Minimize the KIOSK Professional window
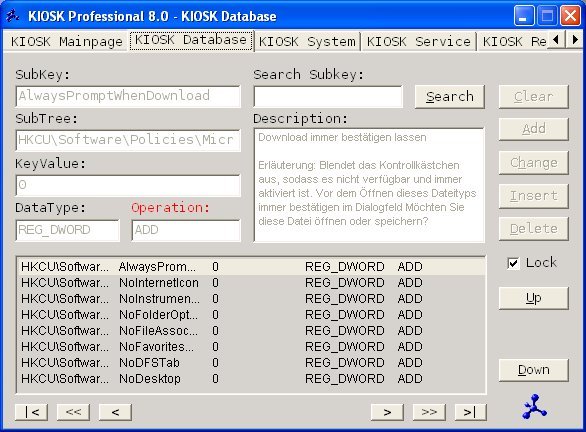 point(523,16)
